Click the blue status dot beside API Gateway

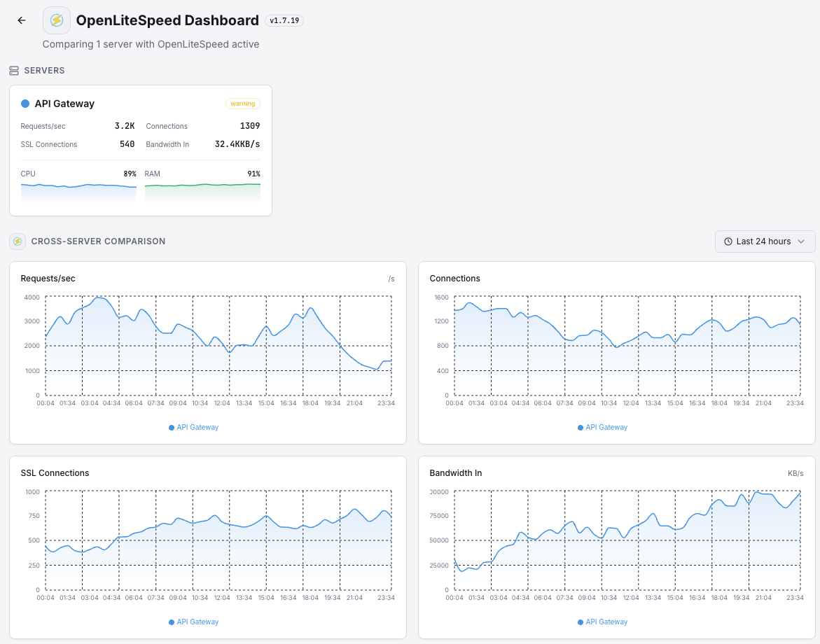coord(25,104)
